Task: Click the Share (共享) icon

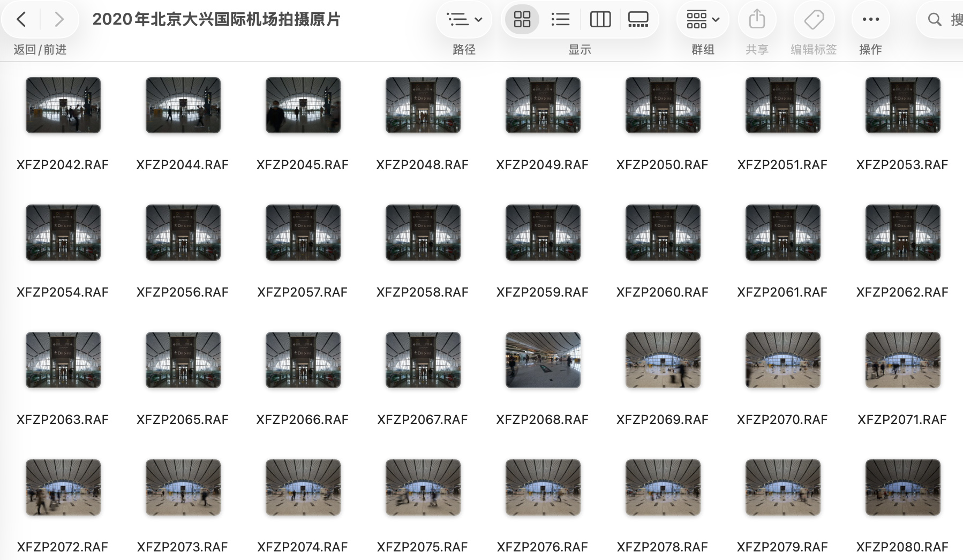Action: (757, 20)
